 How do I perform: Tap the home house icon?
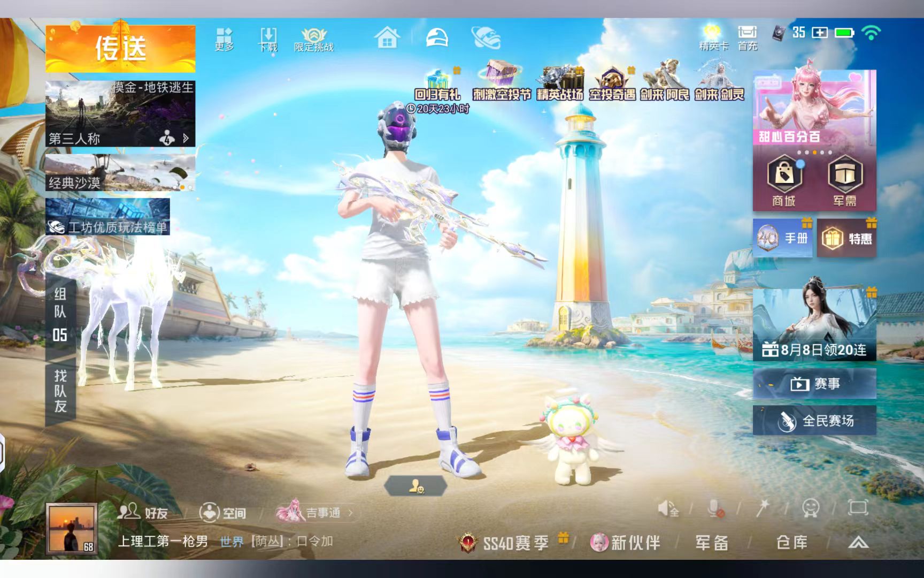coord(387,37)
